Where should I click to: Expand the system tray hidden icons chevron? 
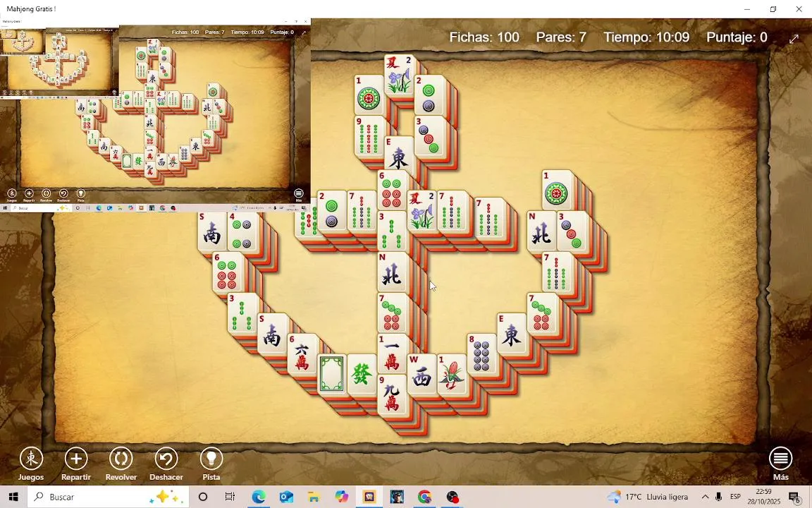tap(705, 497)
